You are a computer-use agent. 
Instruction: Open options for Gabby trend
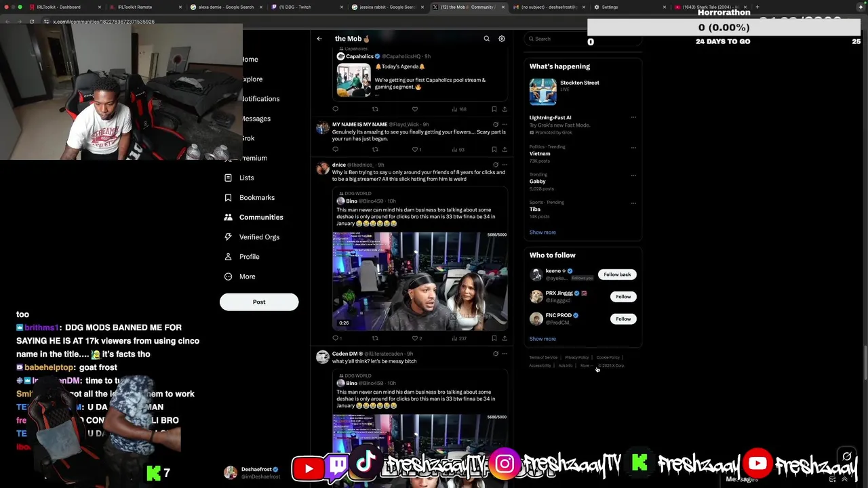[x=633, y=175]
